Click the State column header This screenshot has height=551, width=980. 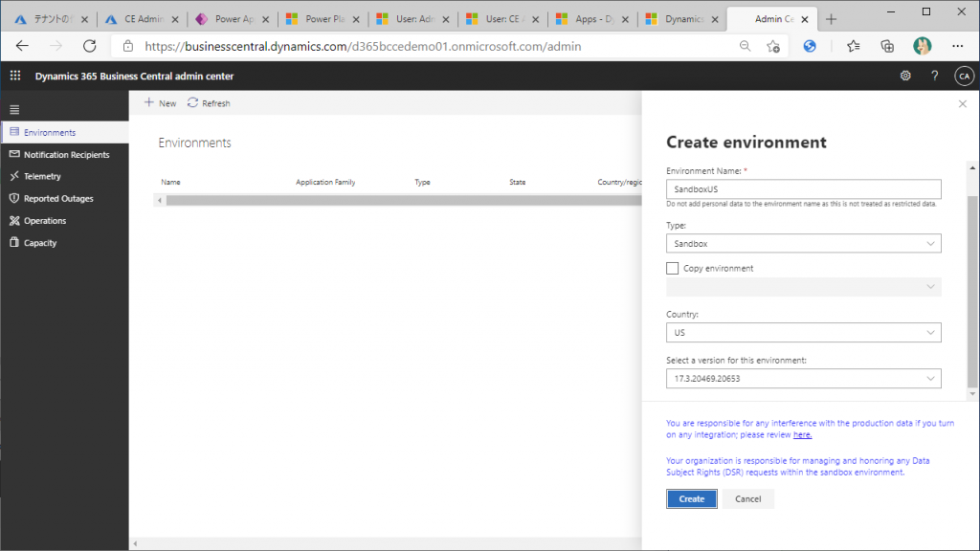click(518, 183)
